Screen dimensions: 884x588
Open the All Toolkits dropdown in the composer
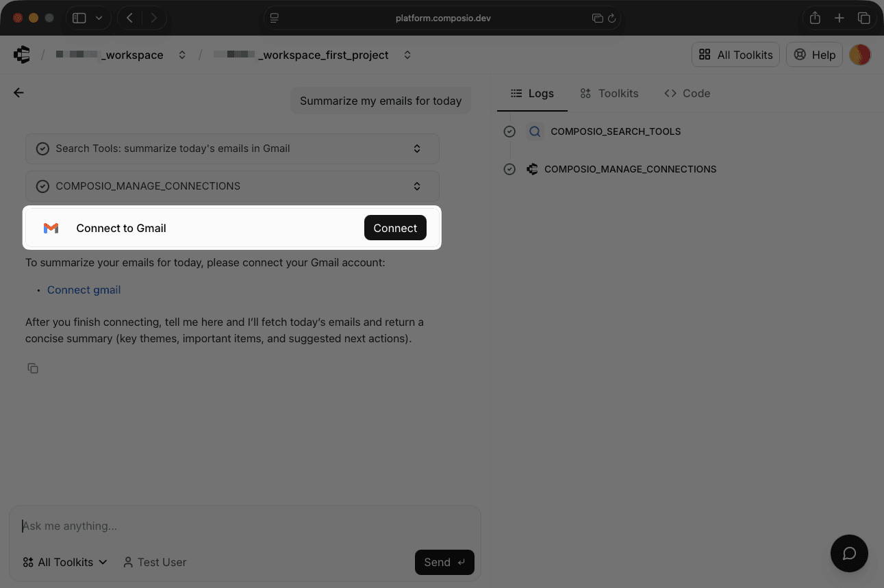tap(64, 562)
